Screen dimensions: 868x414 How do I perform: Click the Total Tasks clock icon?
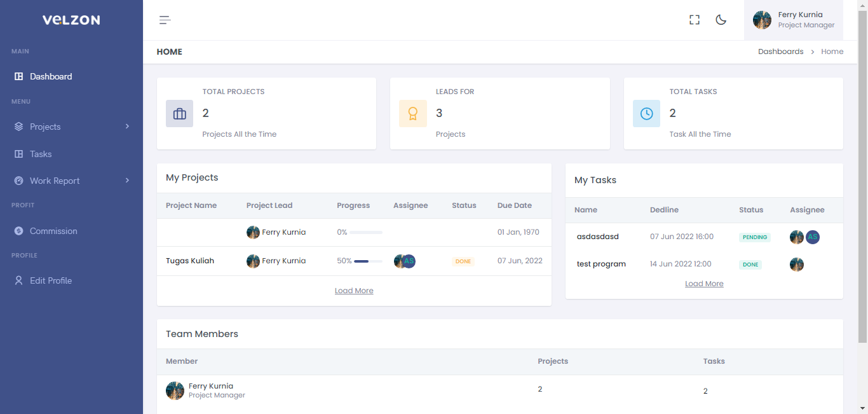(x=646, y=114)
